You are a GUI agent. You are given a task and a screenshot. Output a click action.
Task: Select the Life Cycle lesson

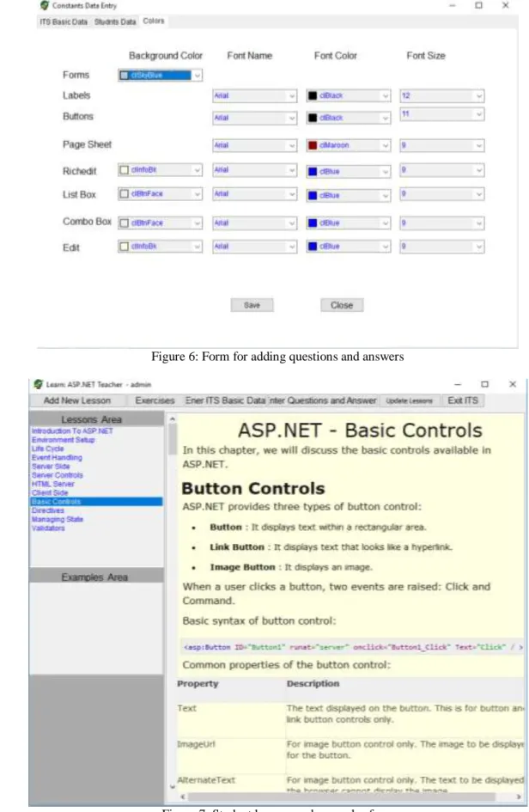pyautogui.click(x=47, y=449)
